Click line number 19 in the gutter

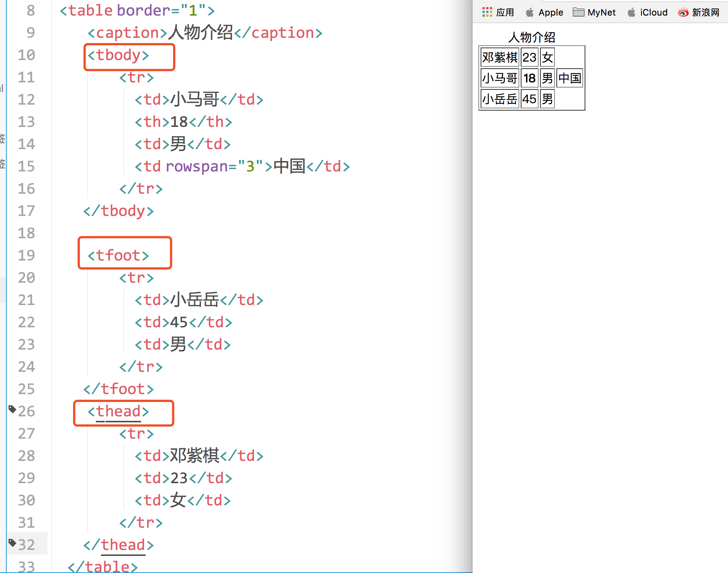[26, 255]
